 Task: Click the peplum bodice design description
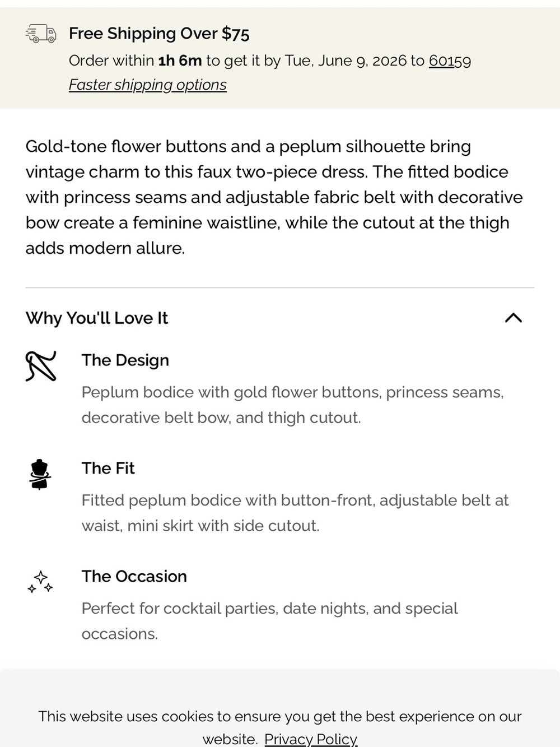[292, 405]
